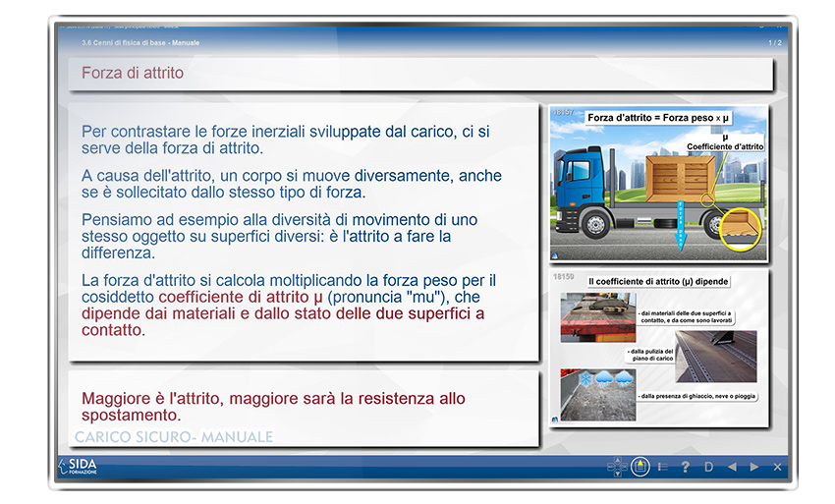Open the friction coefficient factors image
Image resolution: width=835 pixels, height=504 pixels.
pyautogui.click(x=657, y=348)
